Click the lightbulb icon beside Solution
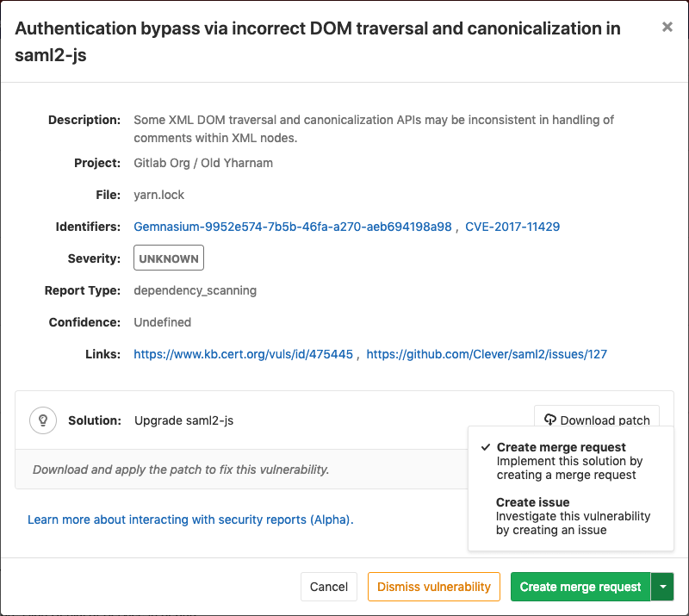The width and height of the screenshot is (689, 616). 43,420
